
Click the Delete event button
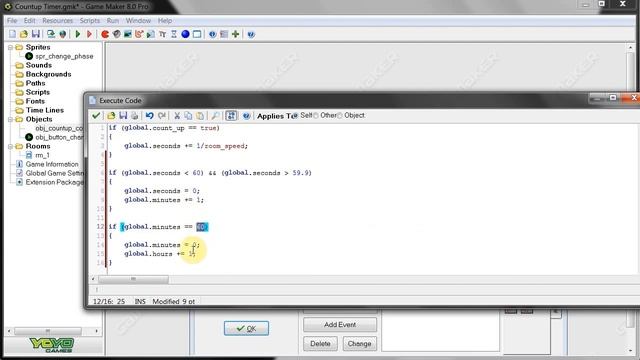[x=320, y=343]
